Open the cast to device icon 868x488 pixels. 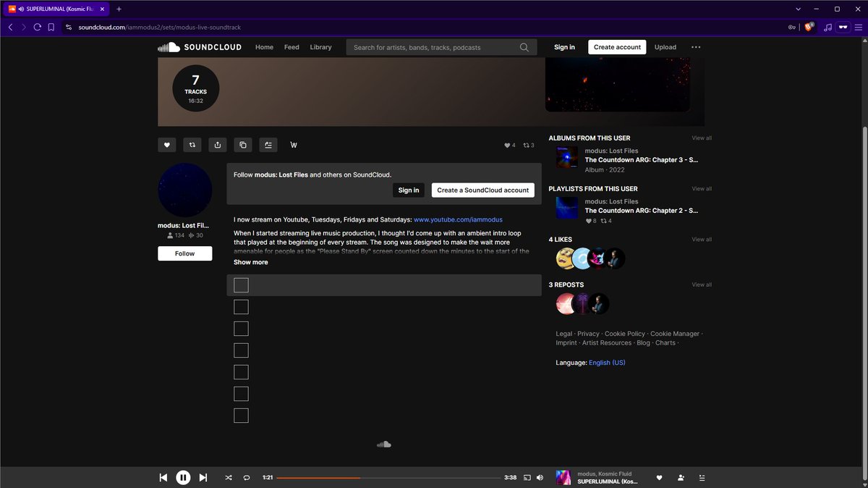[527, 477]
